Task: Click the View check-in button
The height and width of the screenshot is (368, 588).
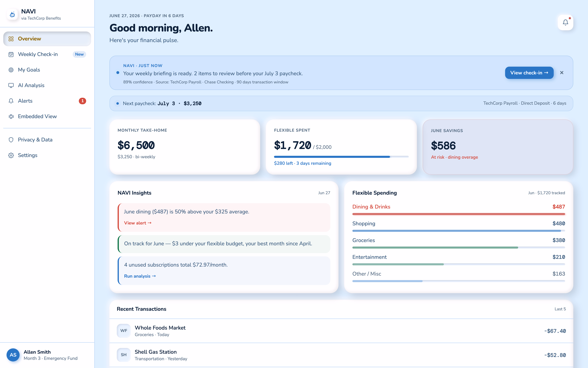Action: (x=529, y=73)
